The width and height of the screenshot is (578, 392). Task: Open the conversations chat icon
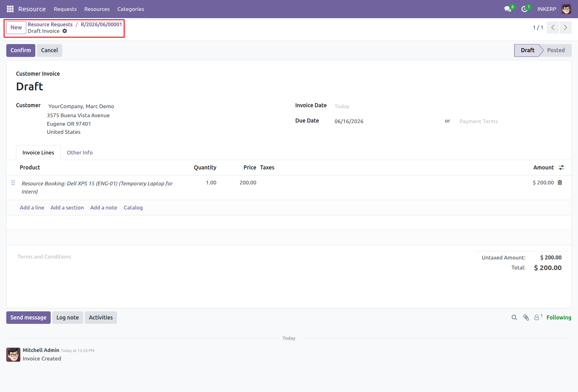[508, 9]
